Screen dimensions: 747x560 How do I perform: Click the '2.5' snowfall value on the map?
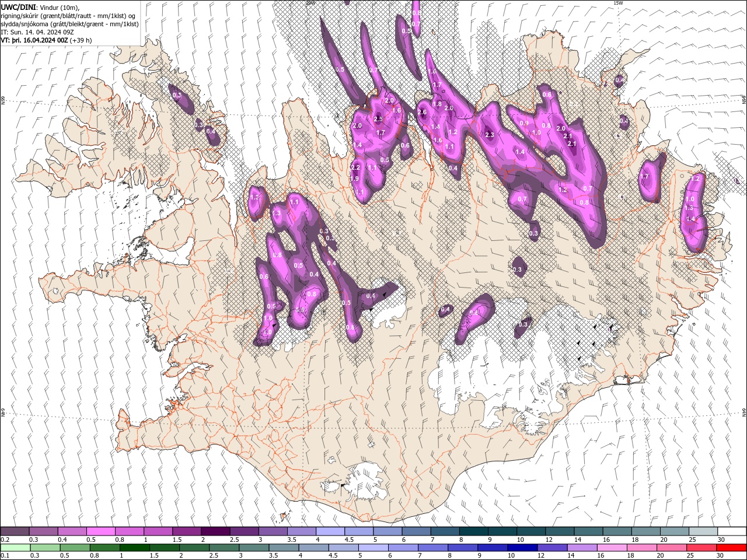click(378, 119)
